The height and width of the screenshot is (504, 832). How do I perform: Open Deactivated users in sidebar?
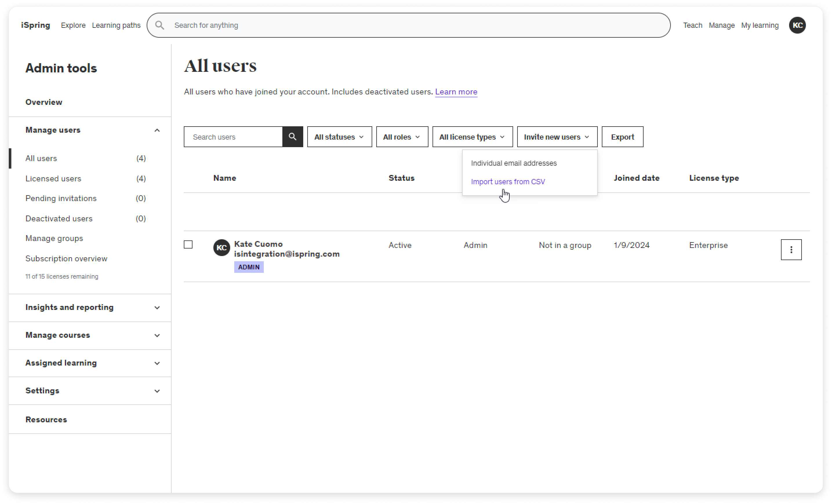click(59, 218)
